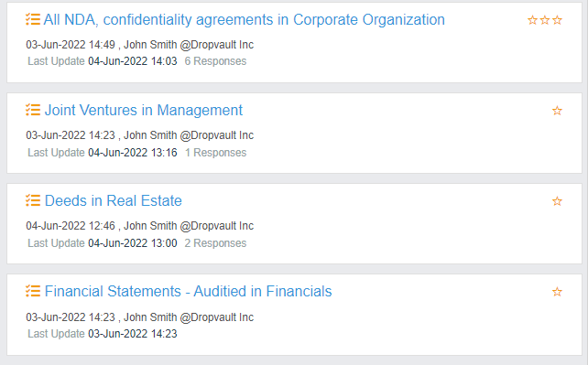
Task: Open Joint Ventures in Management request
Action: click(144, 111)
